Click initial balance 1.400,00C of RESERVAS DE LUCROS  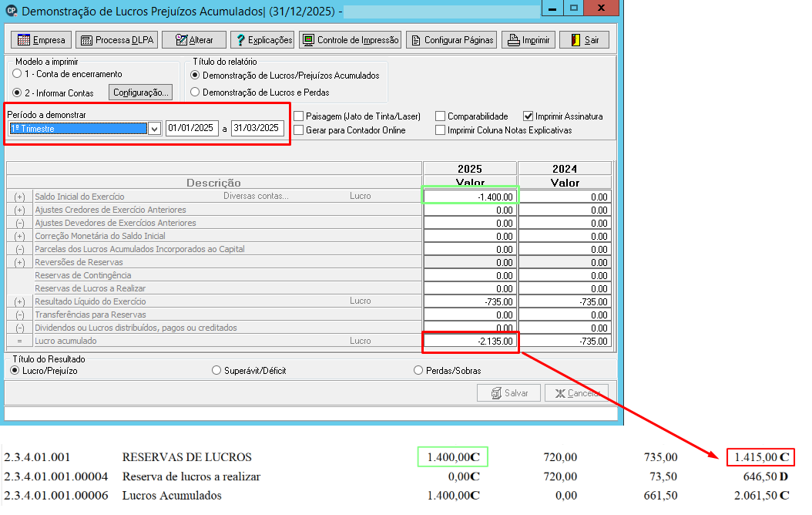click(453, 457)
